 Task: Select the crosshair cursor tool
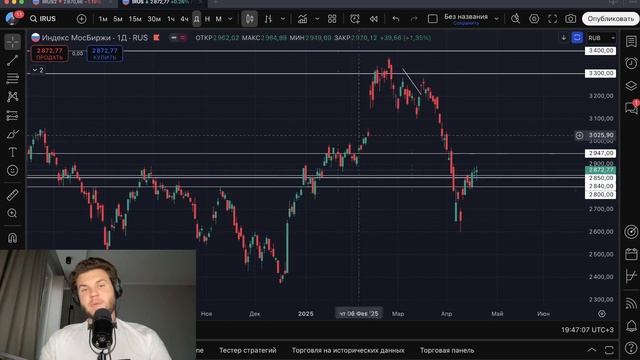point(13,42)
